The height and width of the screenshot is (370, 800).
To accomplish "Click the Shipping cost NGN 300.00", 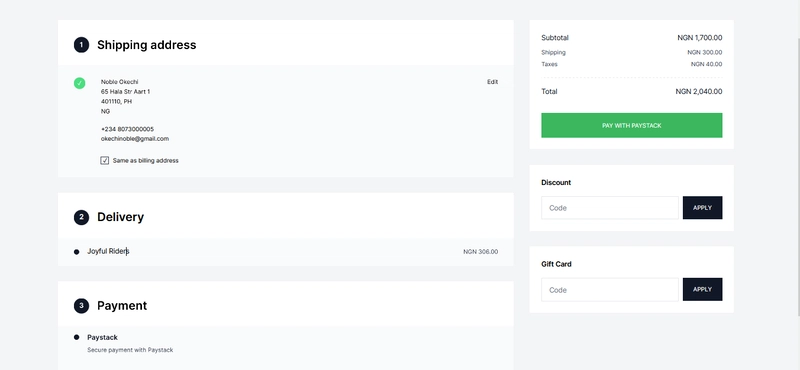I will (x=705, y=52).
